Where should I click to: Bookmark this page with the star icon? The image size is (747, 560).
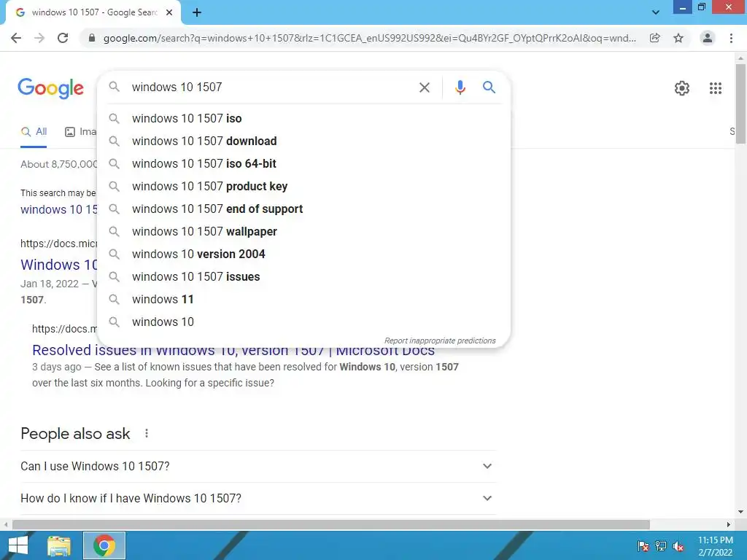[678, 38]
